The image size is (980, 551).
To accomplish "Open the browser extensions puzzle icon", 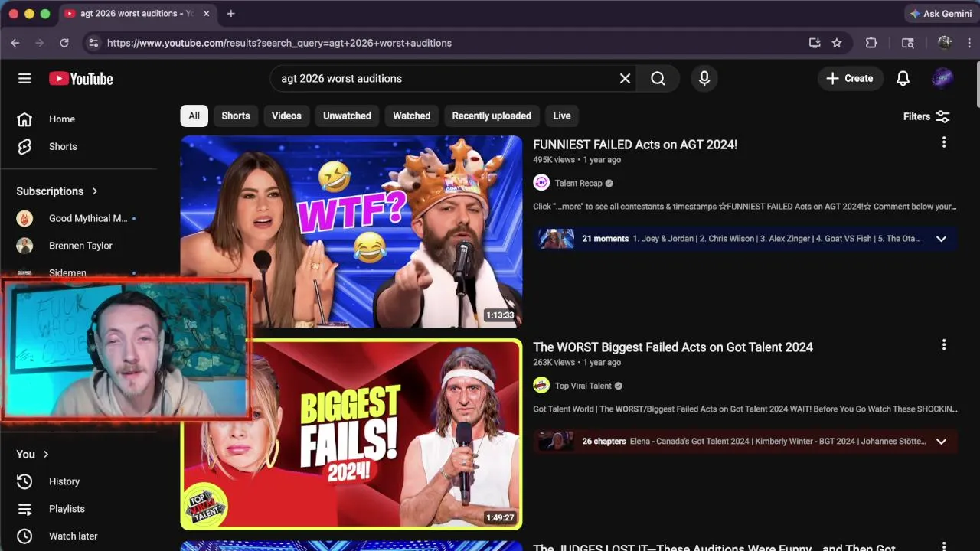I will [871, 43].
